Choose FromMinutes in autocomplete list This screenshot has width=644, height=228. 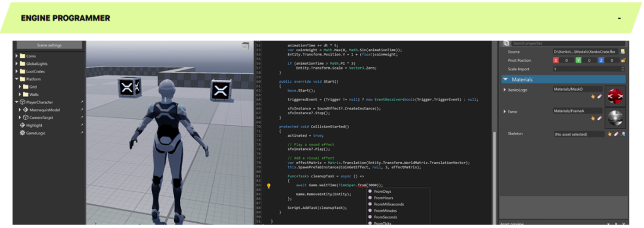click(398, 211)
